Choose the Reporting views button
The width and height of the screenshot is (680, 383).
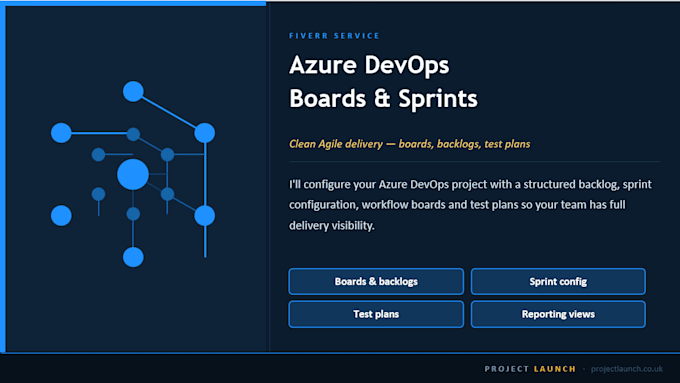point(558,314)
